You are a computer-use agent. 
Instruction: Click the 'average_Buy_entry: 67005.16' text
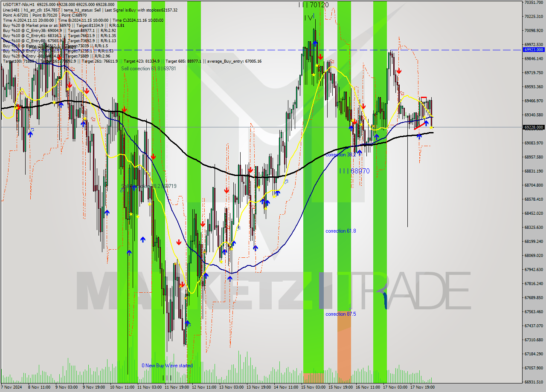click(235, 61)
